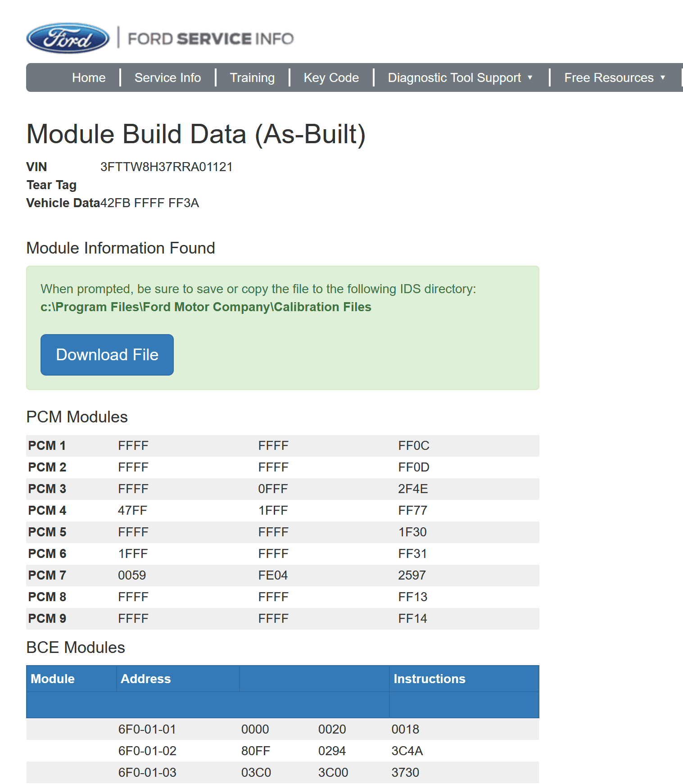
Task: Click the PCM 5 row label
Action: click(47, 532)
